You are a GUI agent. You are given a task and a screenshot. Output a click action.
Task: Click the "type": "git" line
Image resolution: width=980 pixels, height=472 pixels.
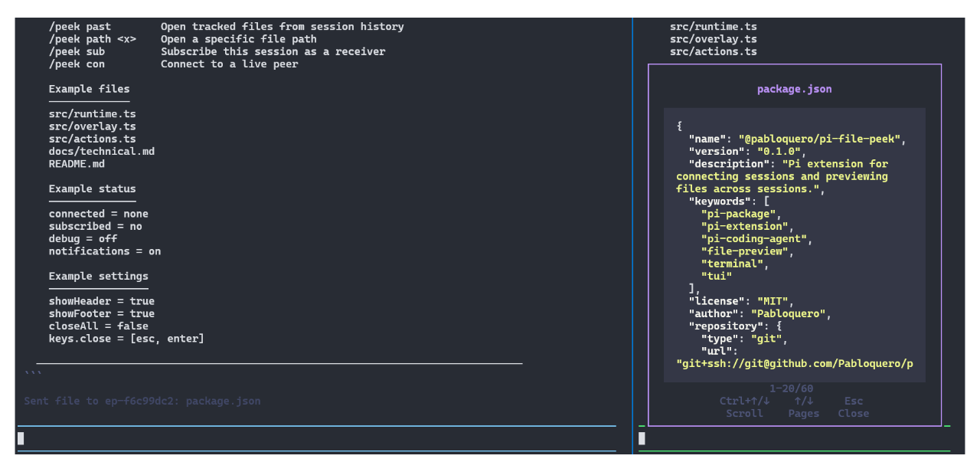745,338
